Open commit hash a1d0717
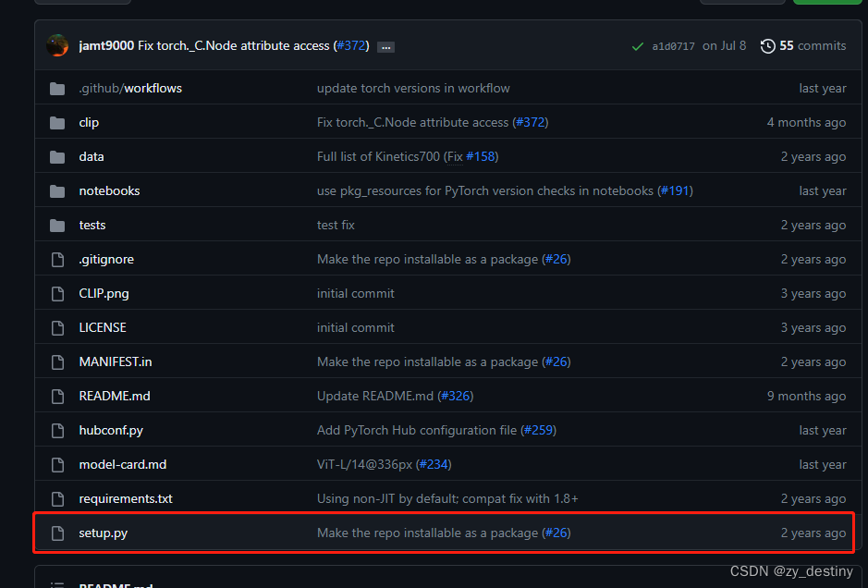Viewport: 868px width, 588px height. tap(673, 46)
